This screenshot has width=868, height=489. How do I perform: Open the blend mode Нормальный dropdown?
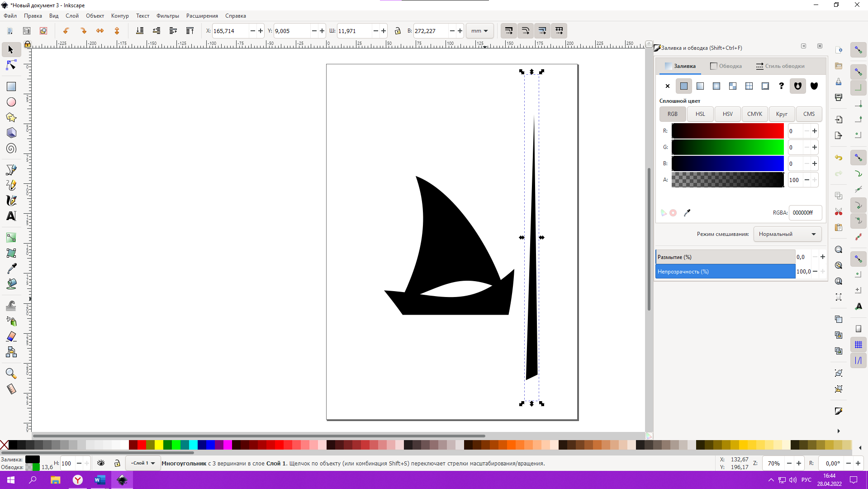point(787,234)
